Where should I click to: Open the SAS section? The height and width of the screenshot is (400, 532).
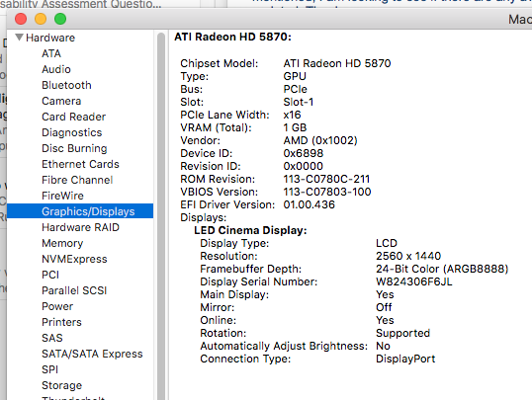click(x=52, y=338)
